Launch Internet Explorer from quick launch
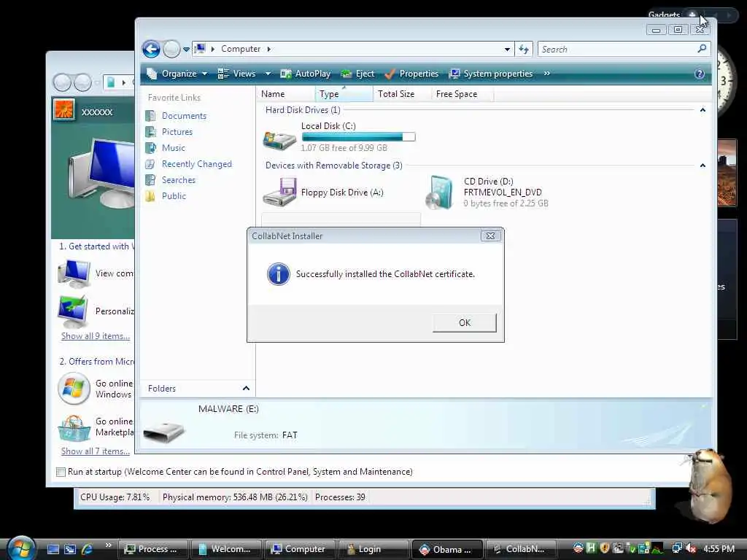The width and height of the screenshot is (747, 560). point(88,549)
